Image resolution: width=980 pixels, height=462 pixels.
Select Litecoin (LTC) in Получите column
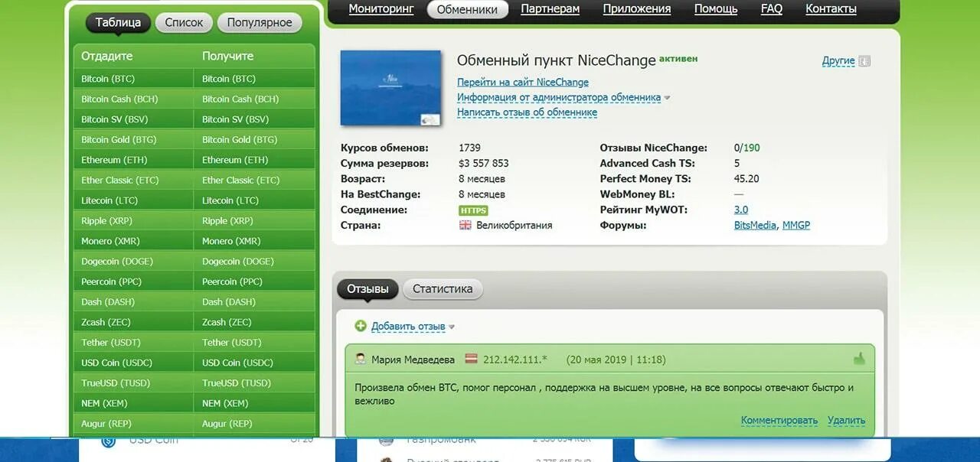(x=254, y=200)
